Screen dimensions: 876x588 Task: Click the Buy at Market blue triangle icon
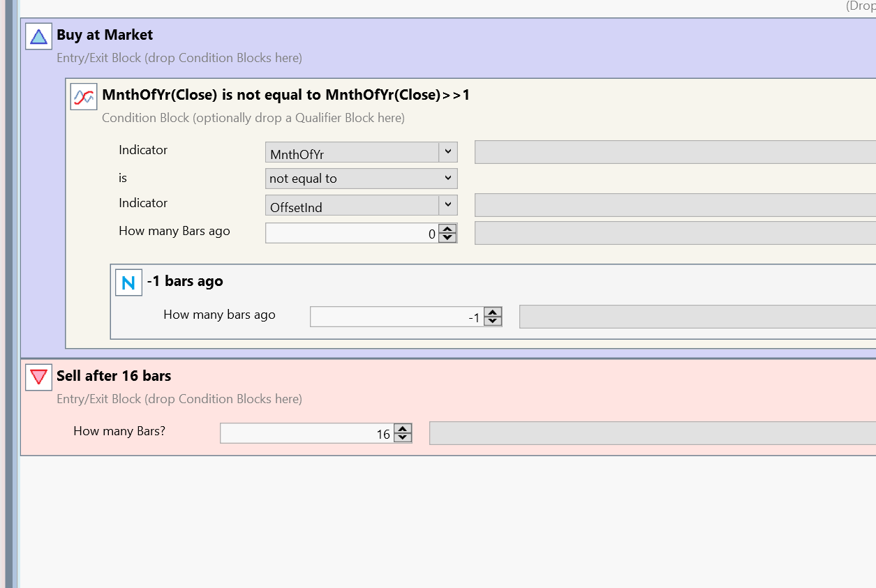click(x=38, y=36)
